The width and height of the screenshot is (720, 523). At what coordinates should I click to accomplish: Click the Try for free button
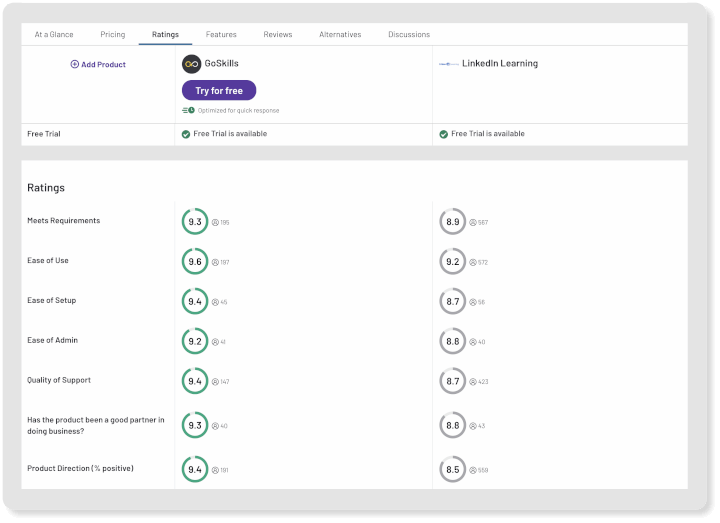[x=219, y=90]
